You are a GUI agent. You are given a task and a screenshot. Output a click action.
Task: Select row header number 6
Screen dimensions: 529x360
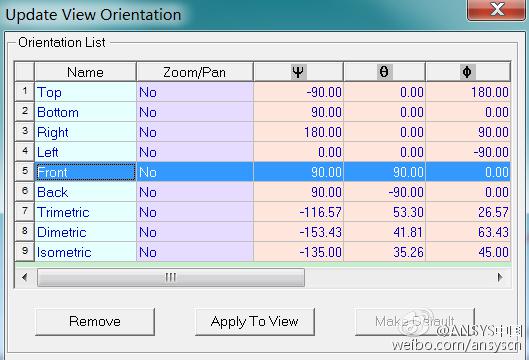[x=25, y=191]
